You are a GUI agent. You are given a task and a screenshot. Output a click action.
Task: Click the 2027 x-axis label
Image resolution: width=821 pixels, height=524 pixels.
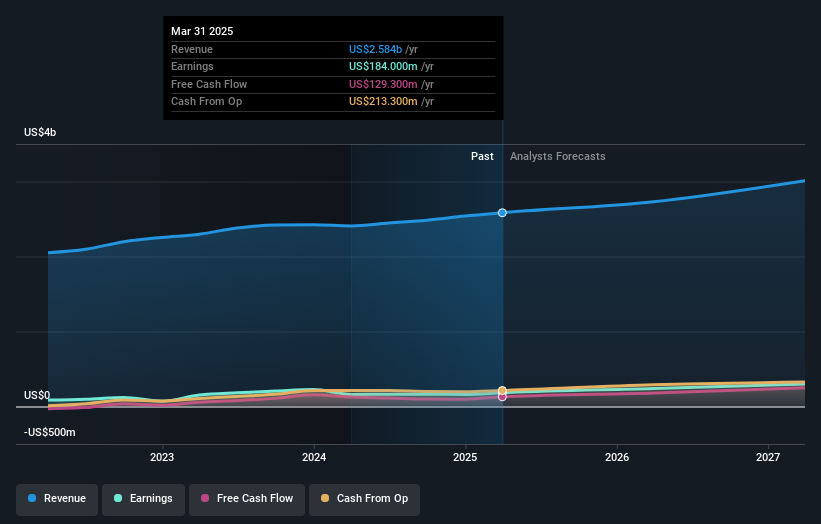(x=768, y=457)
